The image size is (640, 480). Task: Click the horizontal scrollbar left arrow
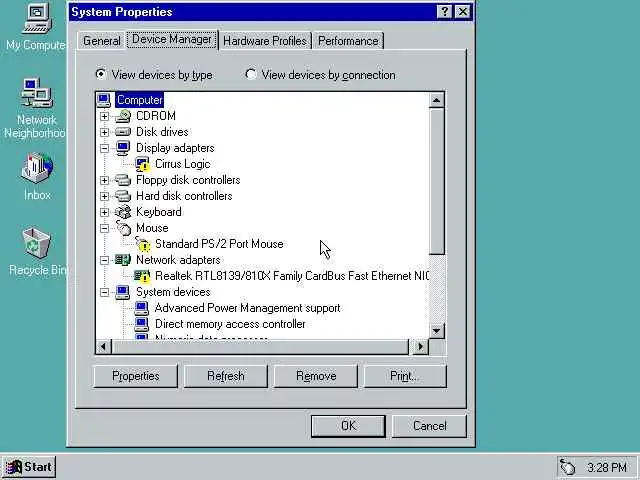coord(103,347)
